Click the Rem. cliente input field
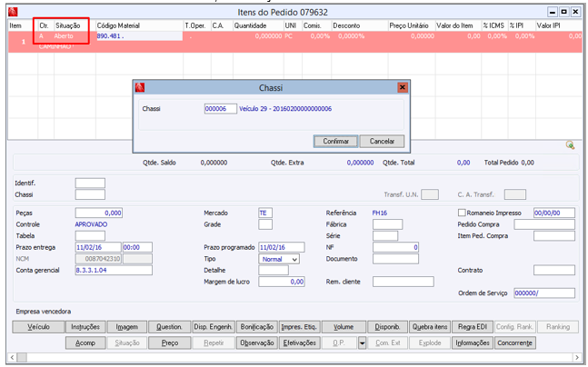 coord(404,282)
